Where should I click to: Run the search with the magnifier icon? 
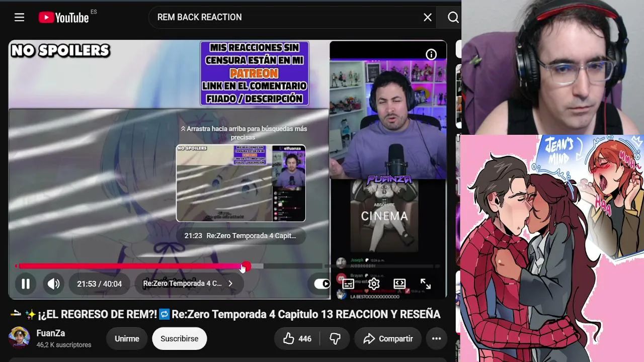453,18
